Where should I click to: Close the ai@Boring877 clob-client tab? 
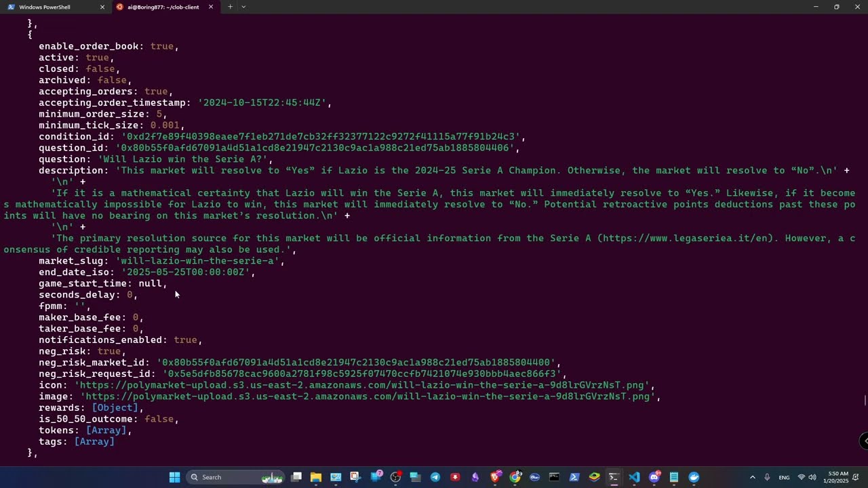(x=210, y=7)
